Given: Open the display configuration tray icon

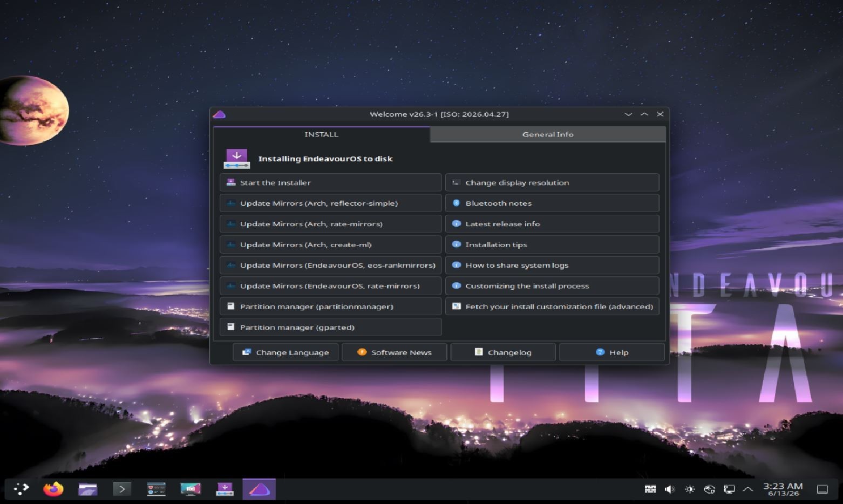Looking at the screenshot, I should pos(729,489).
